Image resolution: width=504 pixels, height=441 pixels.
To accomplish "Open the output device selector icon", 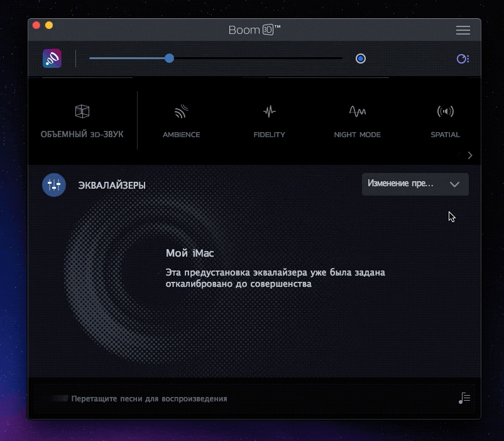I will tap(463, 59).
